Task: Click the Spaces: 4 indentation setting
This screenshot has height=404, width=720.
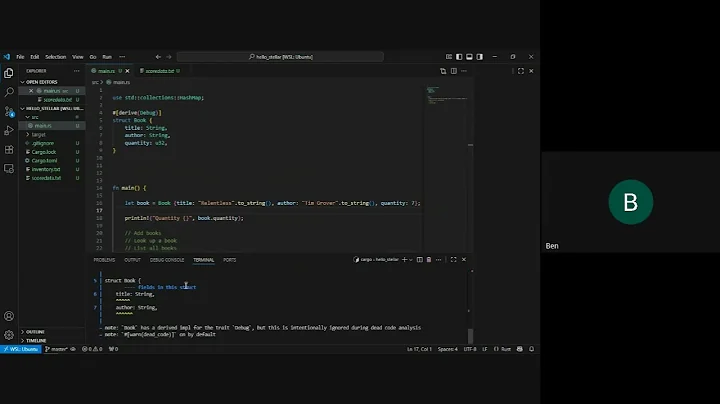Action: (x=447, y=349)
